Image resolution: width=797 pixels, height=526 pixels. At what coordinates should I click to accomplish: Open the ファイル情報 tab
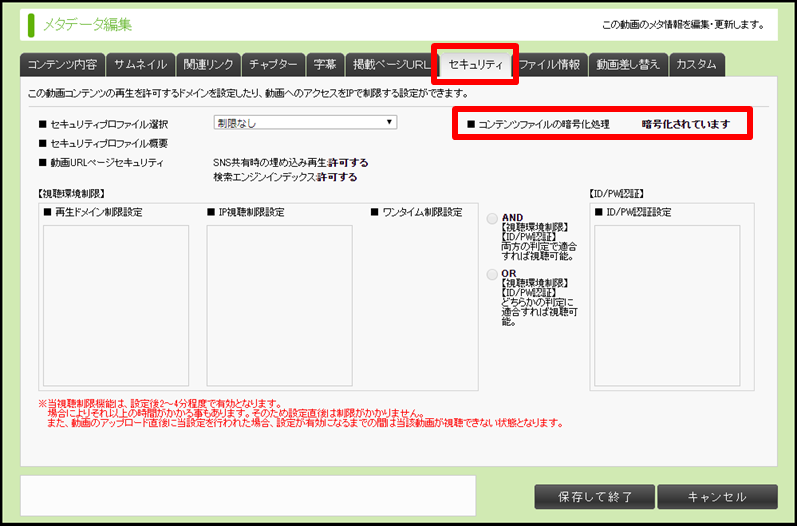tap(549, 64)
